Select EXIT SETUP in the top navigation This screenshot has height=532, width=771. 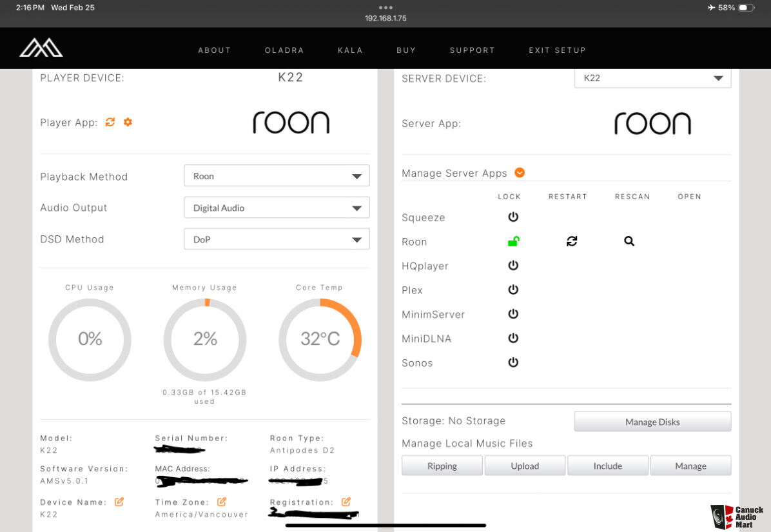coord(557,50)
